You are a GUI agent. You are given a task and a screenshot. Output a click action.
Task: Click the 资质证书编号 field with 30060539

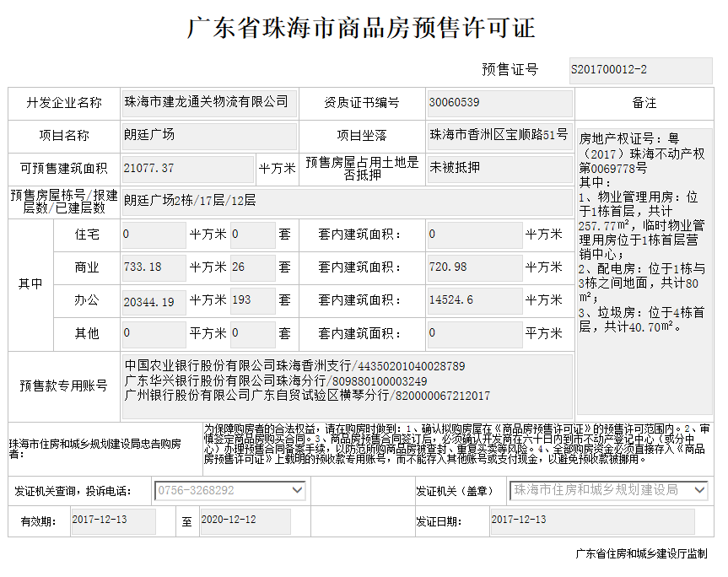499,103
